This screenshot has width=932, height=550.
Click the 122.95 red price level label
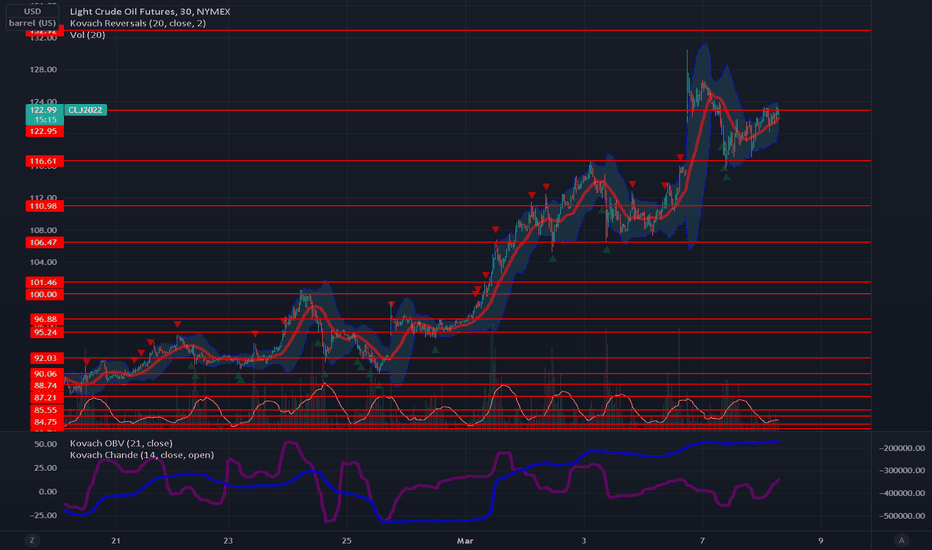pos(44,131)
